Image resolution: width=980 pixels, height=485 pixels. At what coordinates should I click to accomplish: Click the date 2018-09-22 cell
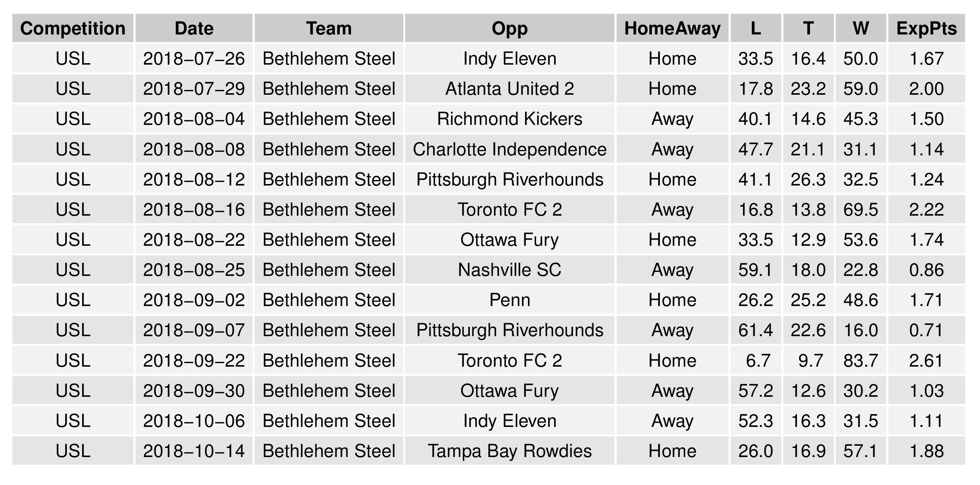point(194,360)
